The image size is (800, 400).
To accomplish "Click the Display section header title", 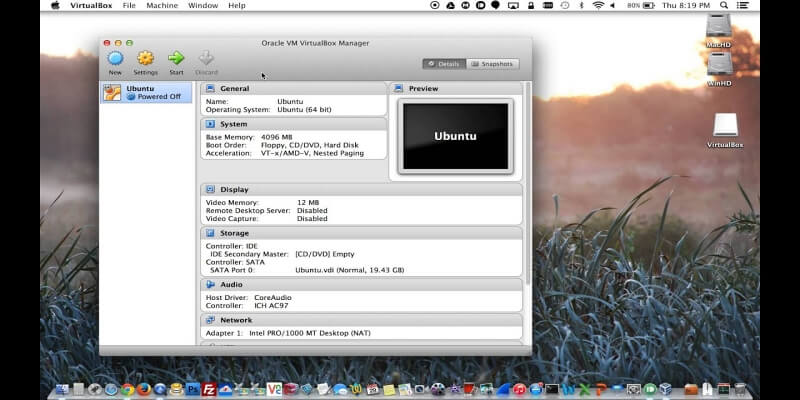I will click(x=234, y=189).
